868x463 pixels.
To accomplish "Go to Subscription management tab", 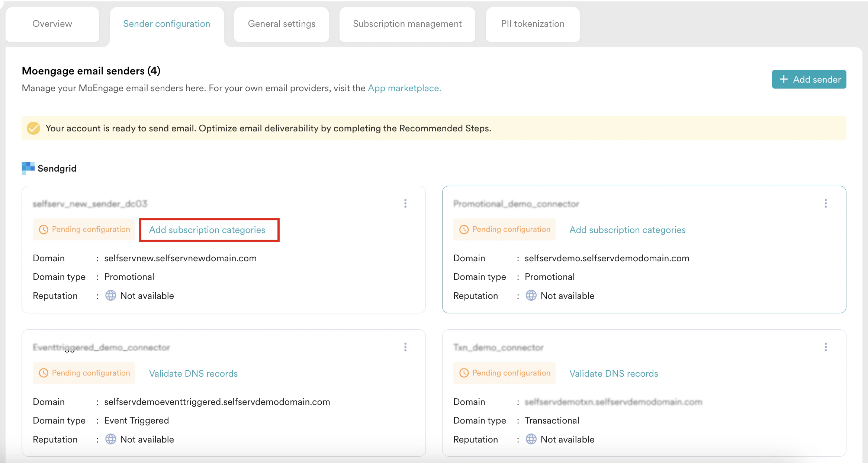I will (407, 24).
